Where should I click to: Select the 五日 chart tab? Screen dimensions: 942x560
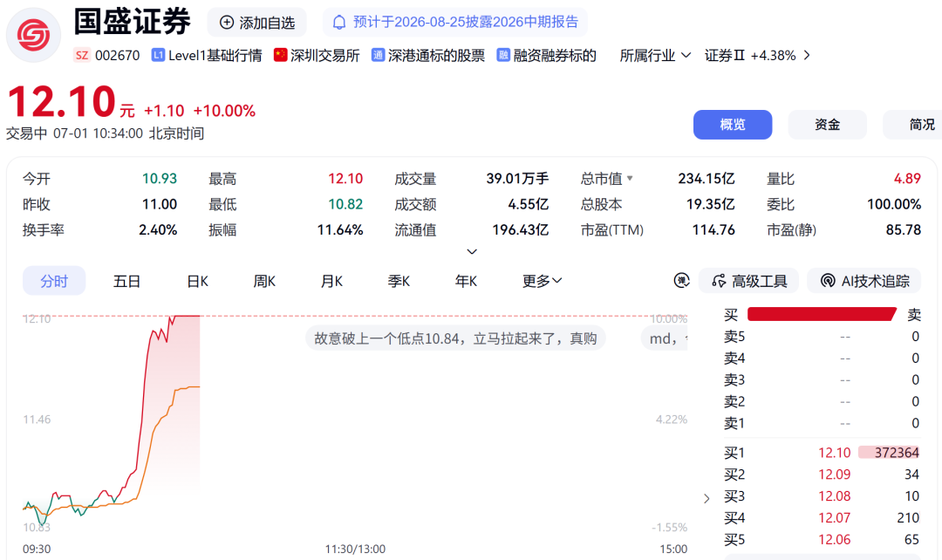(x=126, y=281)
